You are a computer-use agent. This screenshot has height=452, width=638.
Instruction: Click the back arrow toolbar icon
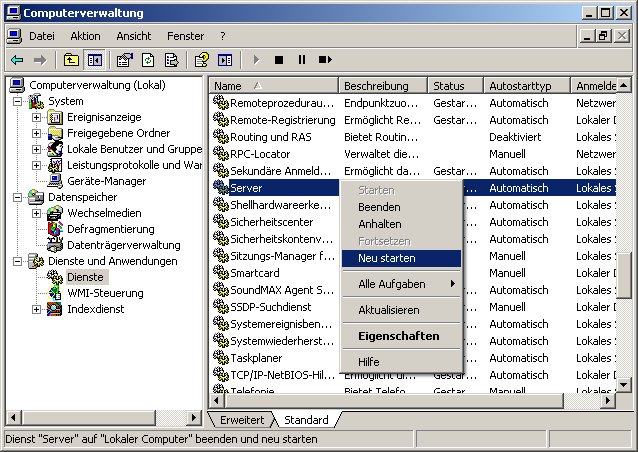(17, 60)
